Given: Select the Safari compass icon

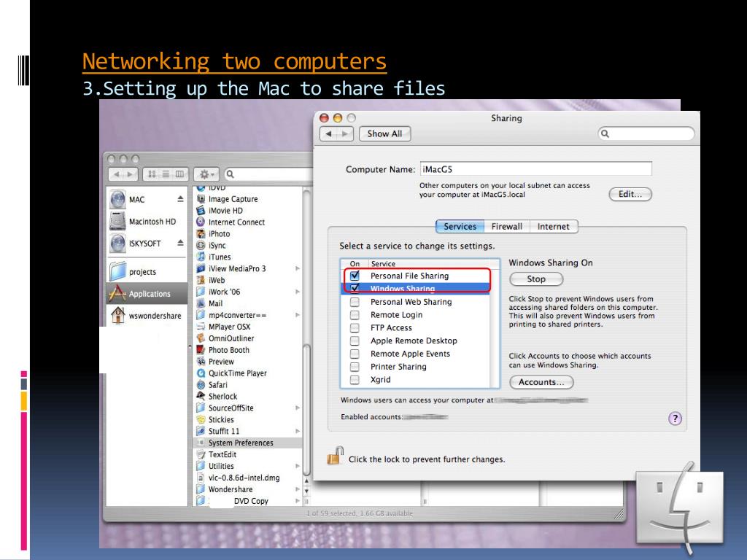Looking at the screenshot, I should [201, 385].
